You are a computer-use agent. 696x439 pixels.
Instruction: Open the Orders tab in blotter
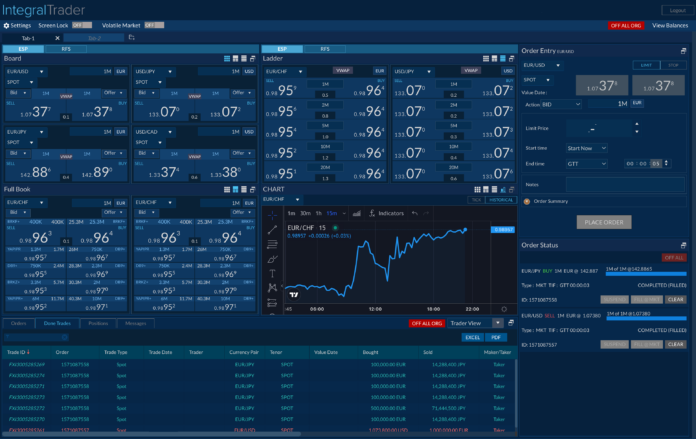point(19,324)
